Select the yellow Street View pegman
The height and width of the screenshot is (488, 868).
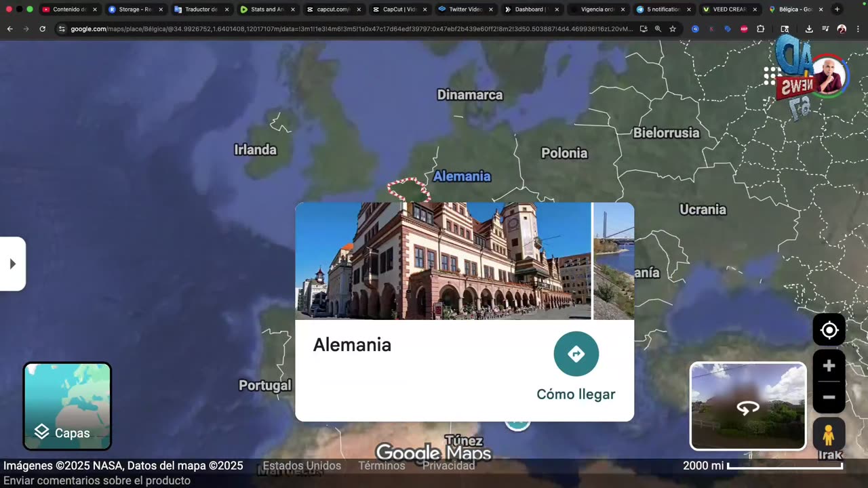pyautogui.click(x=828, y=434)
